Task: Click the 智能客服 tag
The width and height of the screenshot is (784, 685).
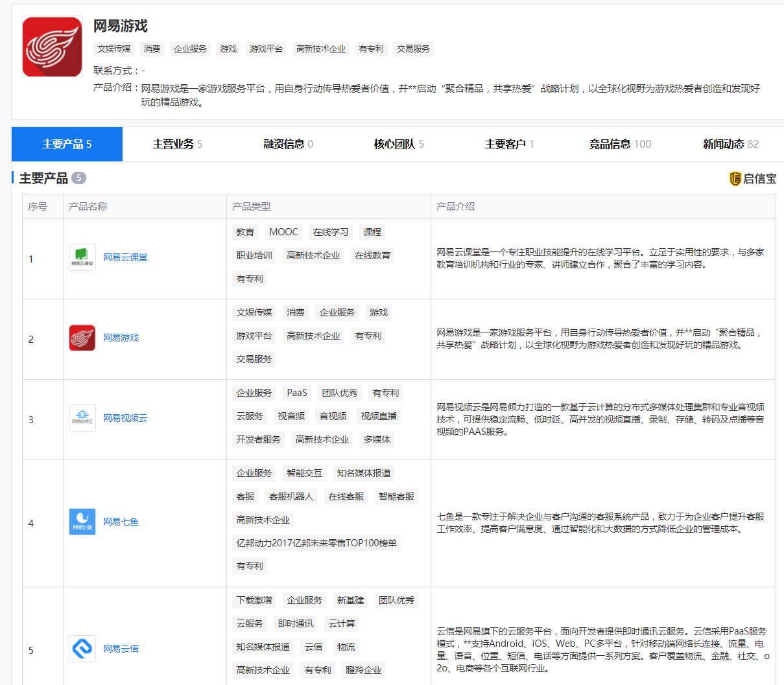Action: point(396,496)
